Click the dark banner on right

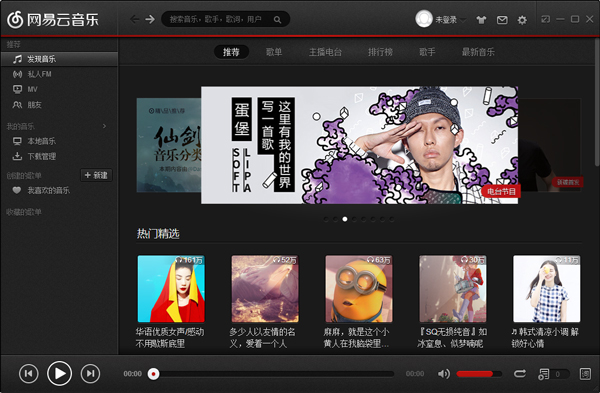(550, 145)
